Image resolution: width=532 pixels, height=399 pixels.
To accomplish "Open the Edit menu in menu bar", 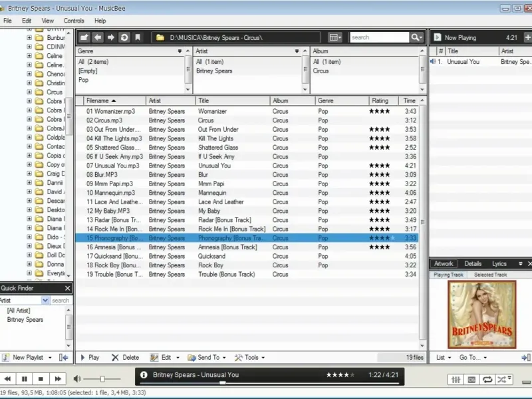I will coord(27,21).
